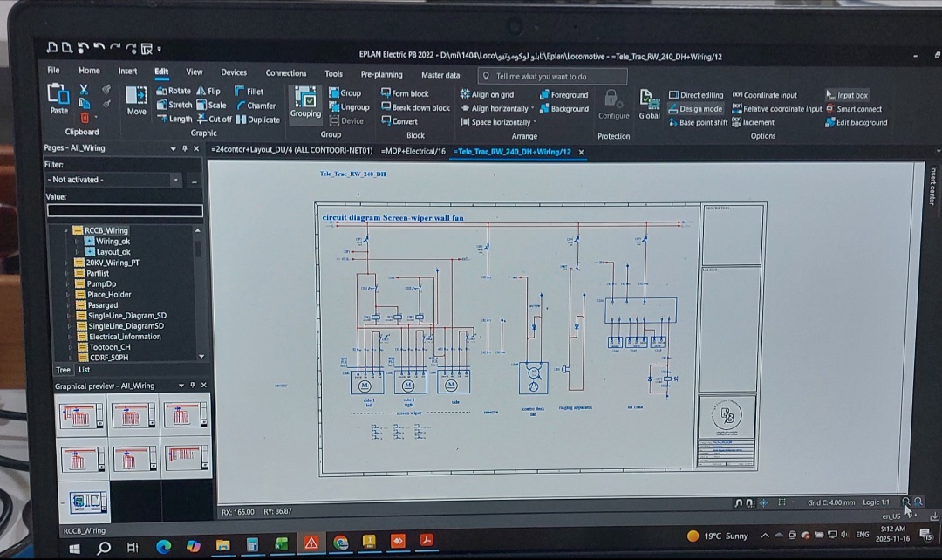Click the Break down block button
This screenshot has width=942, height=560.
click(415, 107)
